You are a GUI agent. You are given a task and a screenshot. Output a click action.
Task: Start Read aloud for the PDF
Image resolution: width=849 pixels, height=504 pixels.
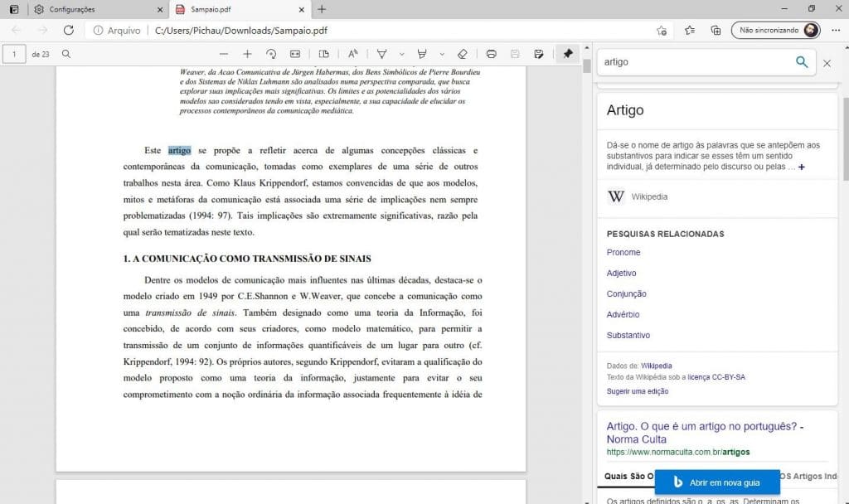tap(353, 54)
